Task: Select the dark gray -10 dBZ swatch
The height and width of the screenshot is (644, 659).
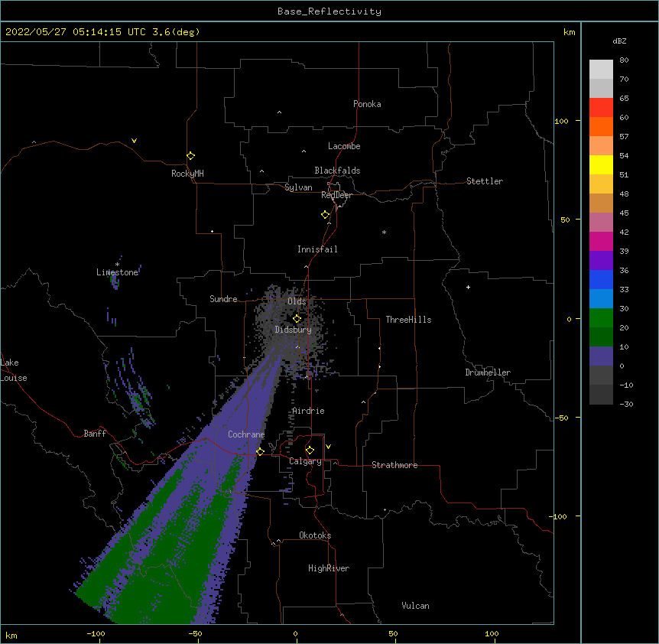Action: [x=601, y=395]
